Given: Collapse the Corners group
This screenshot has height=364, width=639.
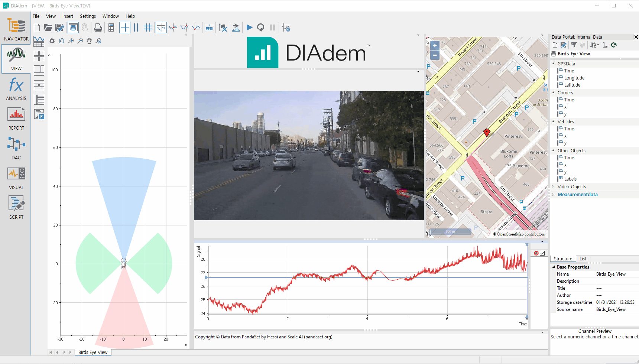Looking at the screenshot, I should [553, 92].
